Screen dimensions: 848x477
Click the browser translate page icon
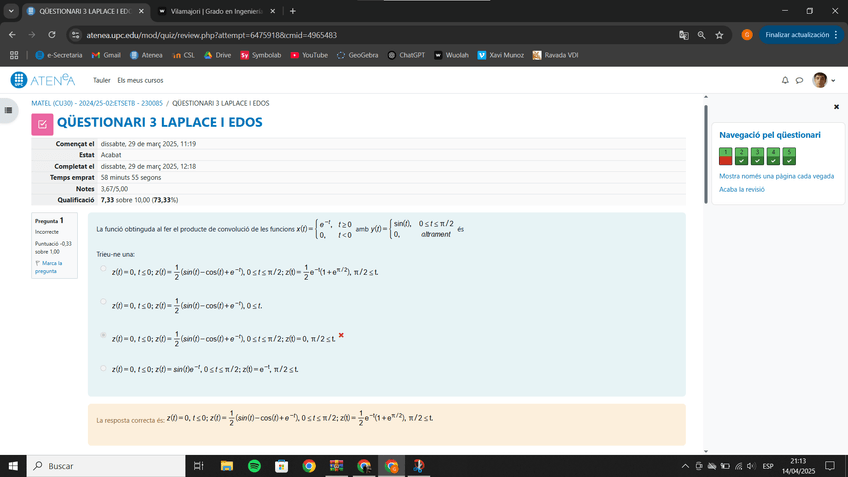(x=683, y=35)
